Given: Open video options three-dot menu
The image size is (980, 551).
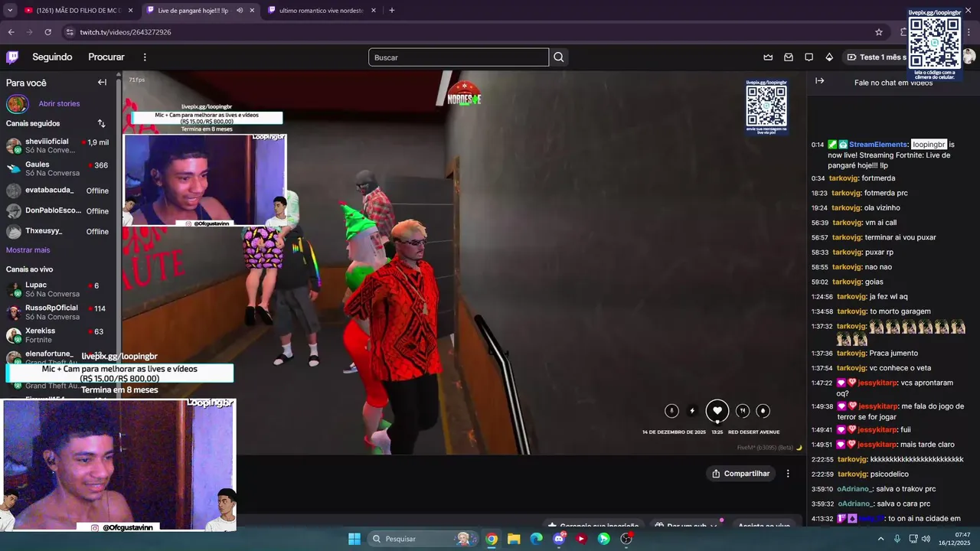Looking at the screenshot, I should (788, 474).
